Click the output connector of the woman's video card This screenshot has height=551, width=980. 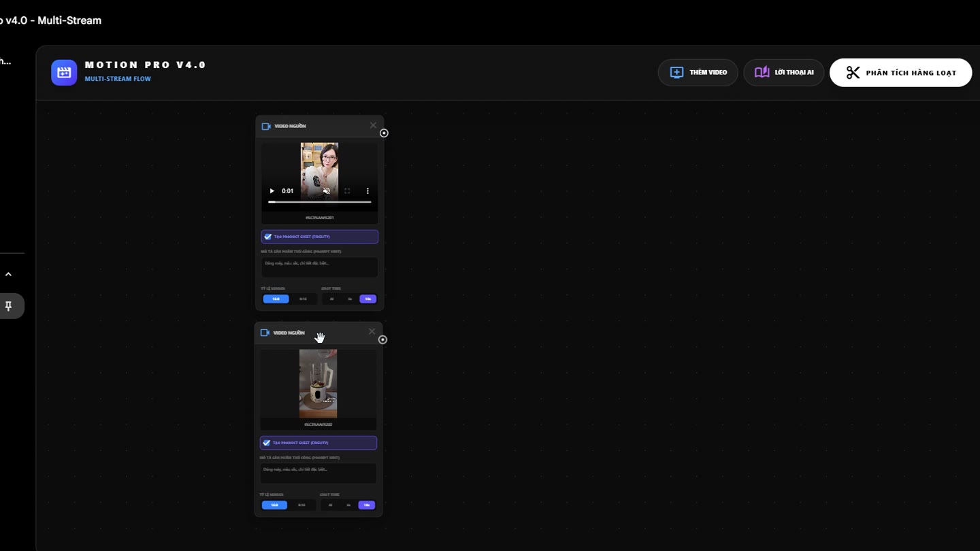[x=384, y=133]
